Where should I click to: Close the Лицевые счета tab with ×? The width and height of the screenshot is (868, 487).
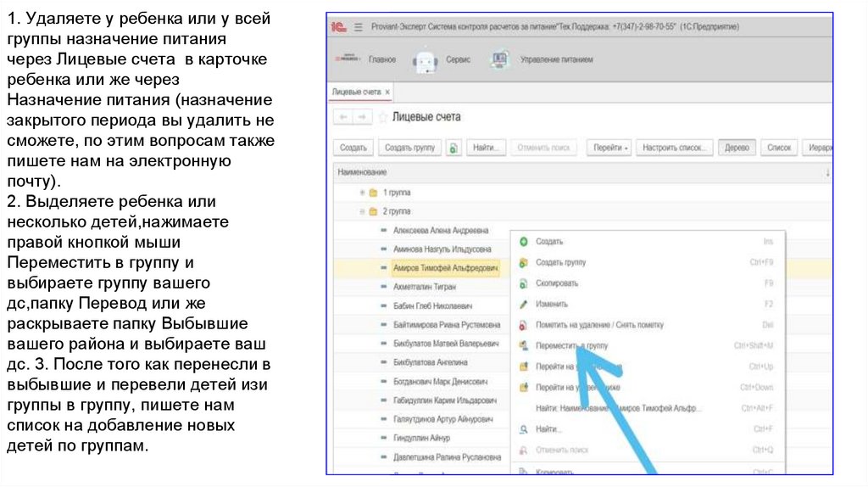tap(387, 92)
